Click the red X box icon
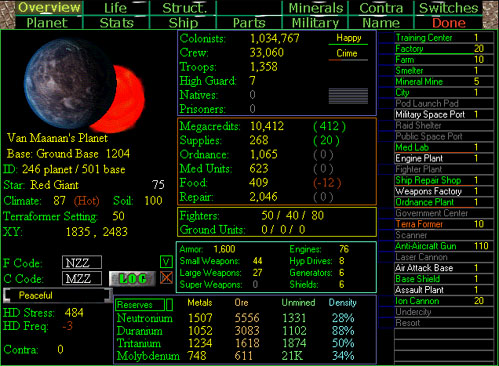Viewport: 499px width, 366px height. [166, 278]
